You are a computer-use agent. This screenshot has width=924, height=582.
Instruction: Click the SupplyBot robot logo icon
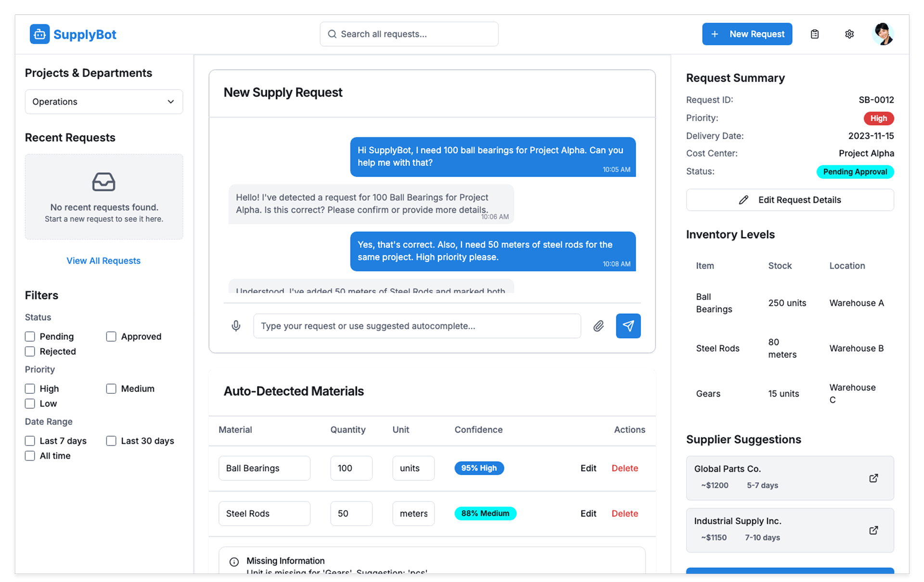click(39, 34)
